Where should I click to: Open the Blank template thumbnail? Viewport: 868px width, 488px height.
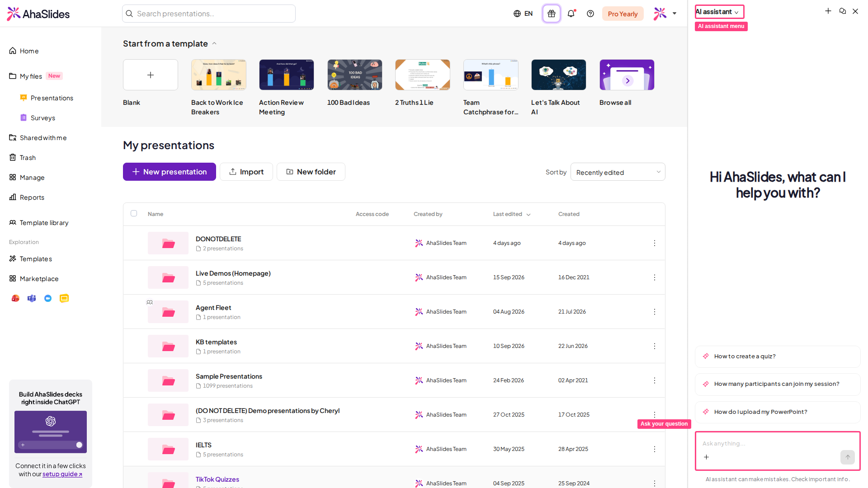151,75
